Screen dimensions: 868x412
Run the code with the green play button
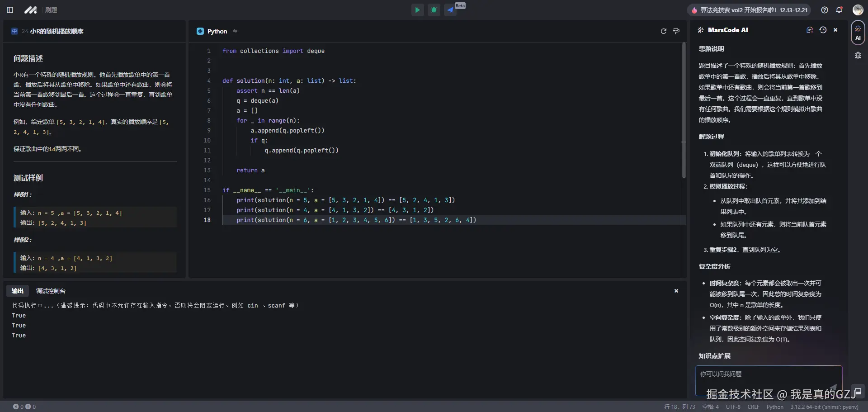pyautogui.click(x=417, y=10)
